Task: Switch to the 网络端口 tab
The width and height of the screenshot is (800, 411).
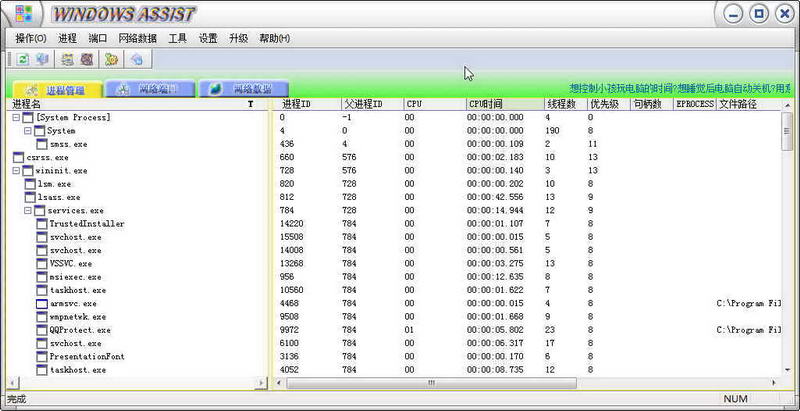Action: (x=149, y=89)
